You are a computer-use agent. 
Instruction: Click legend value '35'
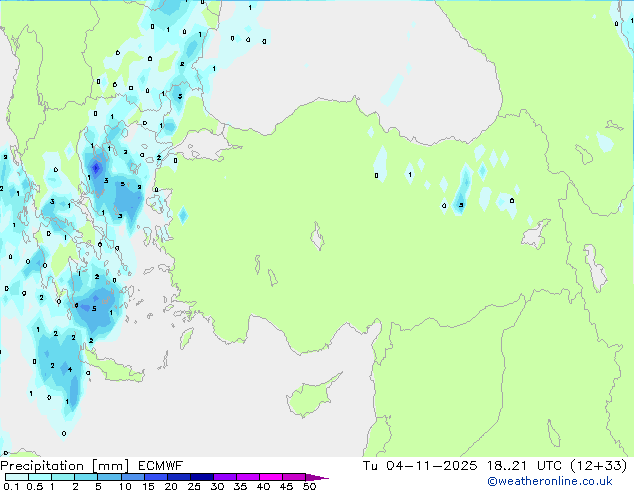tap(240, 486)
